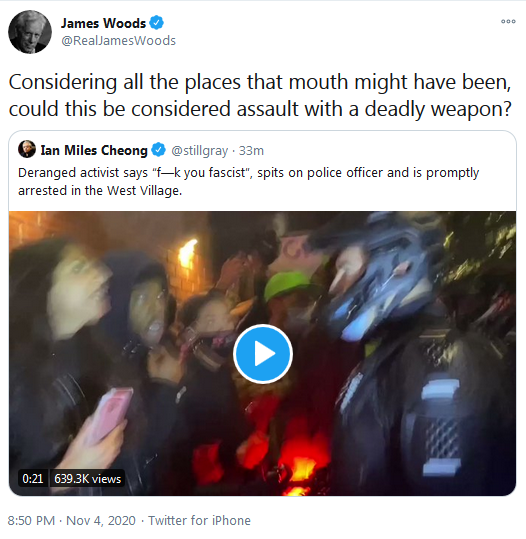Click officer helmet in video thumbnail

[380, 278]
